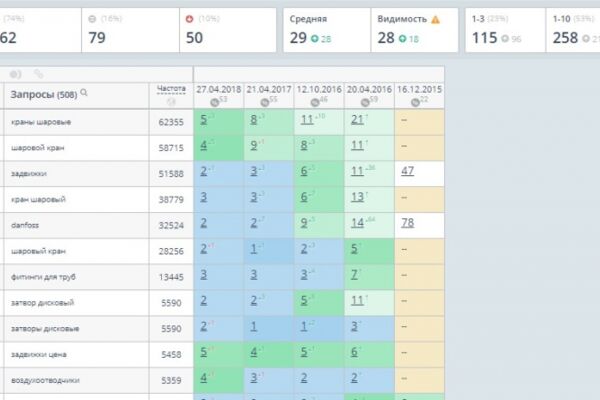Select the query 'шаровой кран'
600x400 pixels.
pyautogui.click(x=38, y=148)
